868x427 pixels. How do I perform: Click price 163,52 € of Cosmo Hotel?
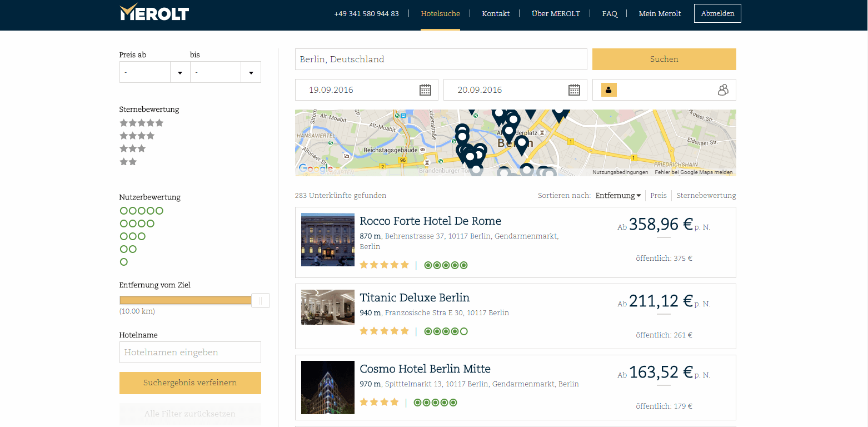point(661,372)
